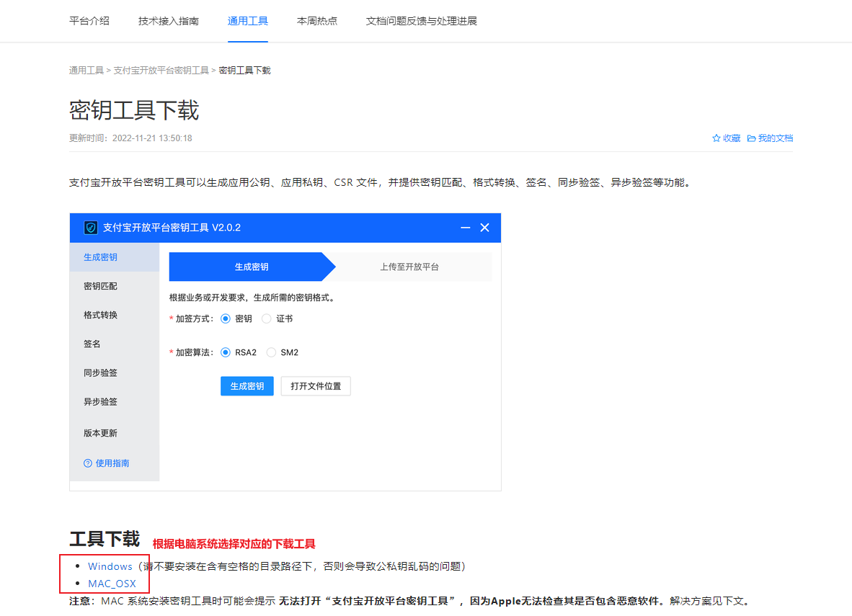Open 文档问题反馈与处理进展 tab
852x616 pixels.
421,21
